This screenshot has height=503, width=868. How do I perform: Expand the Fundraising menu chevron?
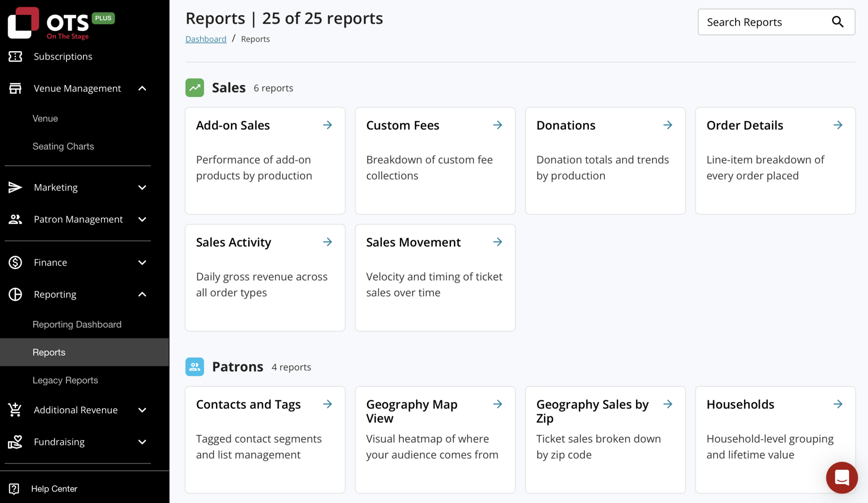click(x=142, y=442)
